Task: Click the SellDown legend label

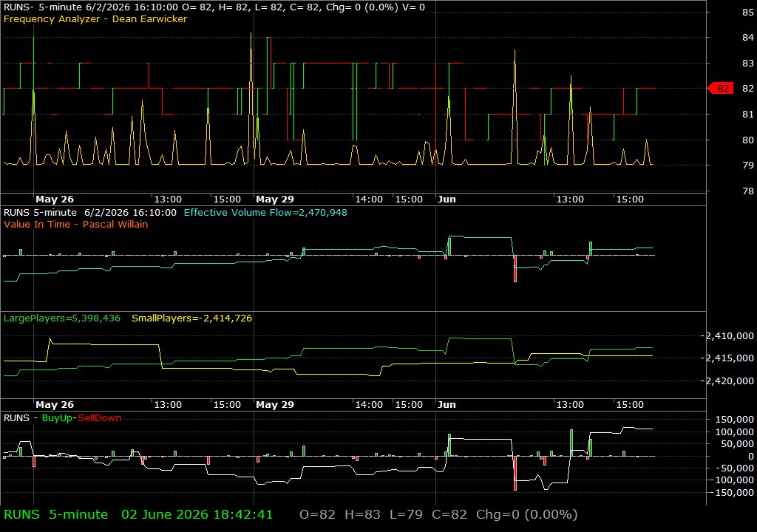Action: click(100, 418)
